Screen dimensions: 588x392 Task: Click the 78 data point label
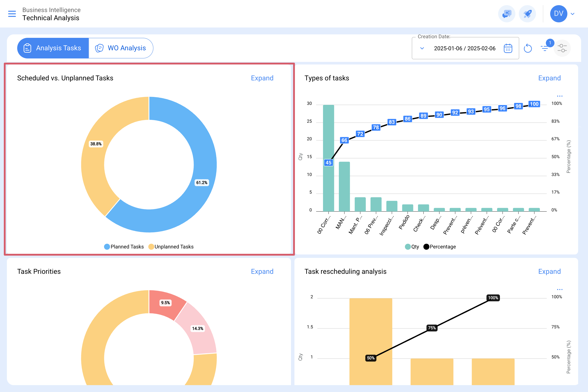tap(376, 127)
